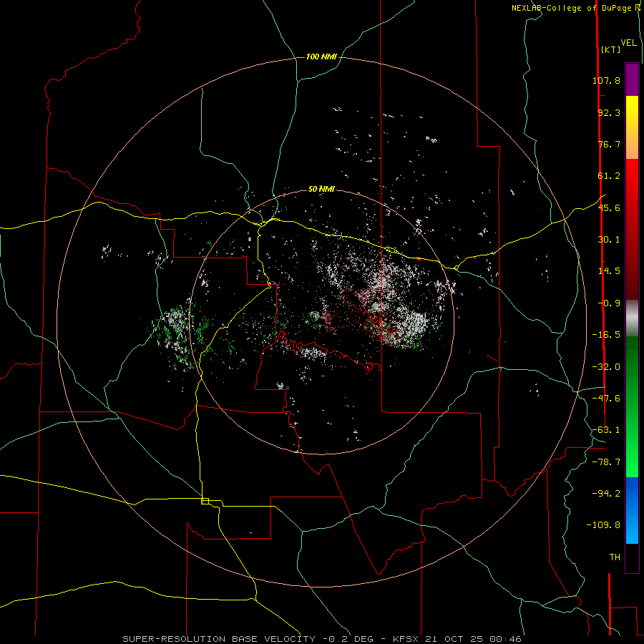Click the 14.5 legend value
Viewport: 644px width, 644px height.
coord(609,271)
